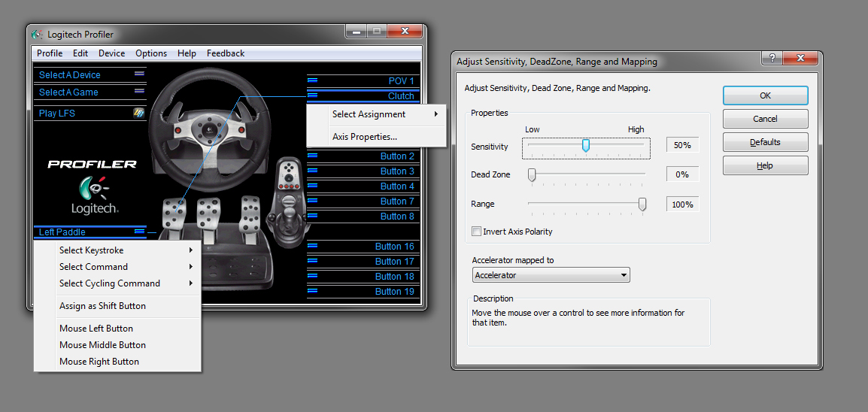Click the POV 1 assignment icon

click(313, 80)
